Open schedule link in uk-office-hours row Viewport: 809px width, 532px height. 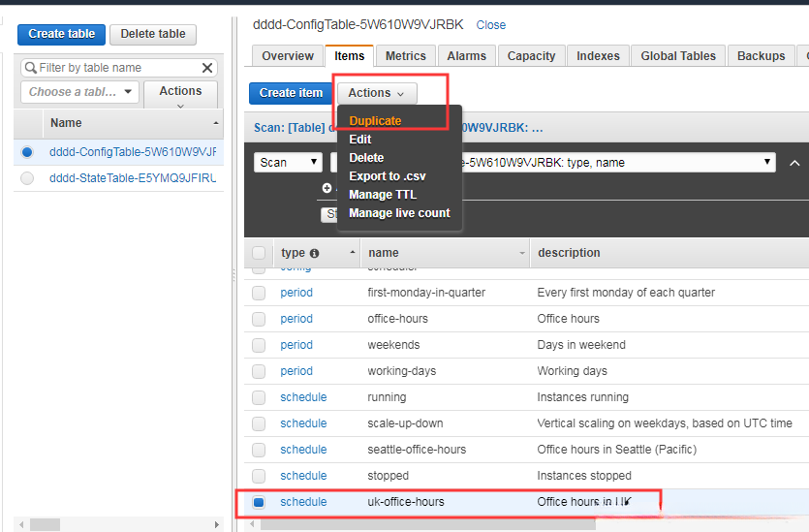(303, 502)
